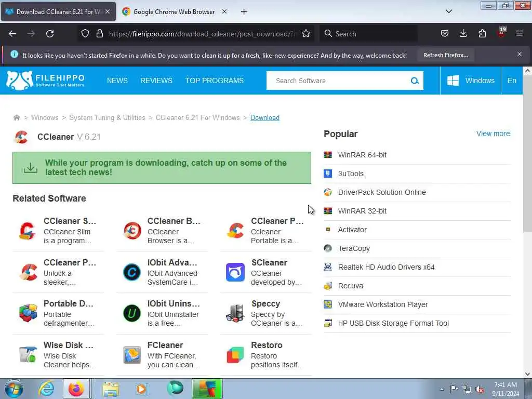Click the IObit Uninstaller icon
532x399 pixels.
tap(132, 313)
